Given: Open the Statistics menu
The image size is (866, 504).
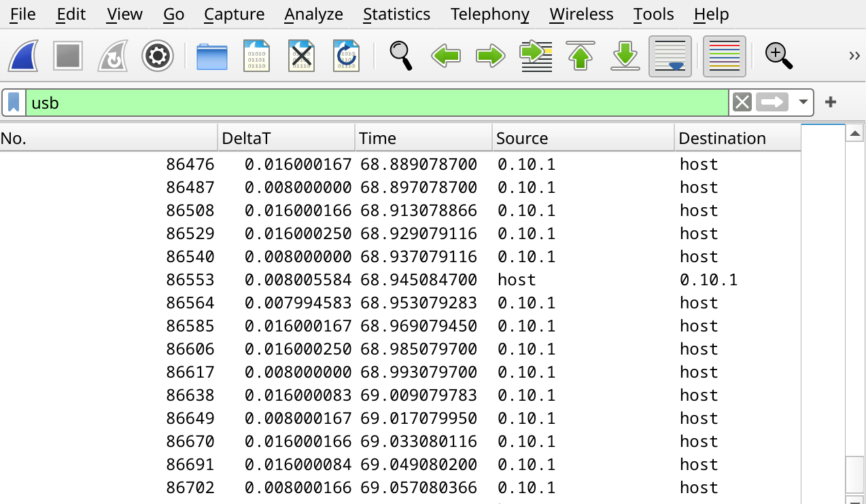Looking at the screenshot, I should point(396,14).
